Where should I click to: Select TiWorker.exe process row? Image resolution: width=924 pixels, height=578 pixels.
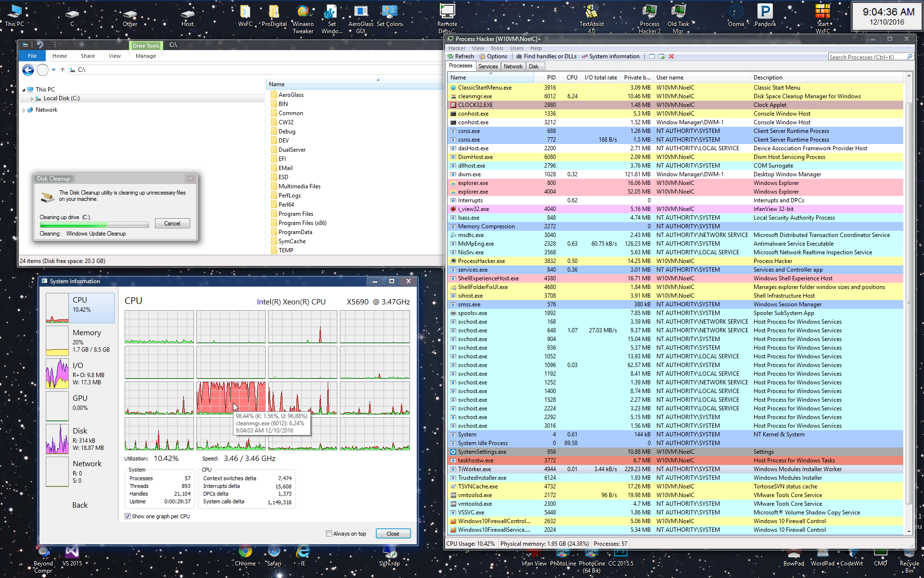[x=676, y=469]
